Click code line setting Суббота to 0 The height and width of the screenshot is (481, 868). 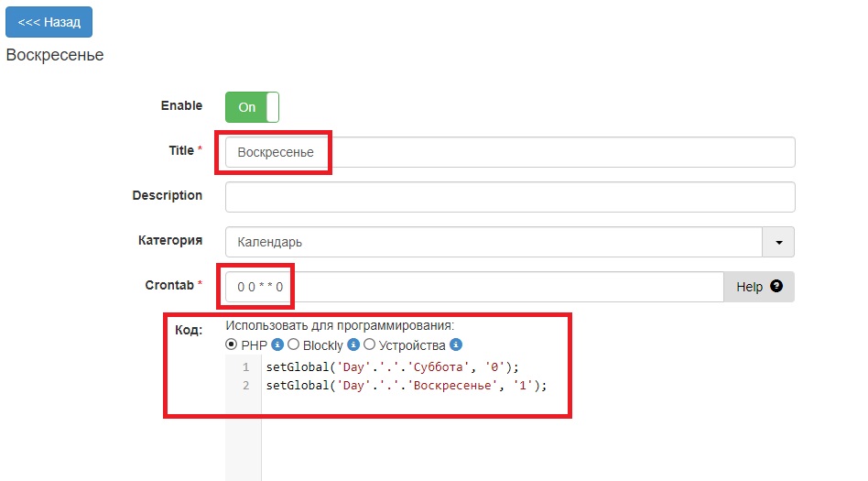(x=392, y=367)
